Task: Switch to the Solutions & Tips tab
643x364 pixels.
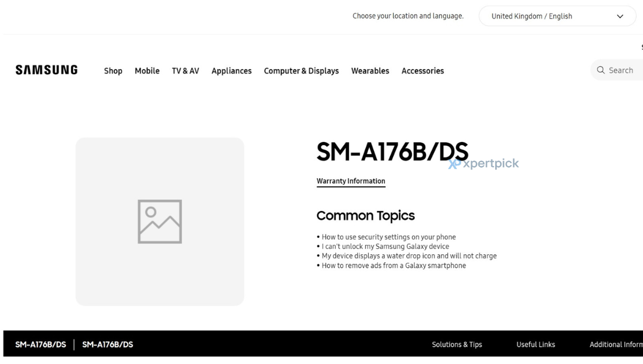Action: click(457, 345)
